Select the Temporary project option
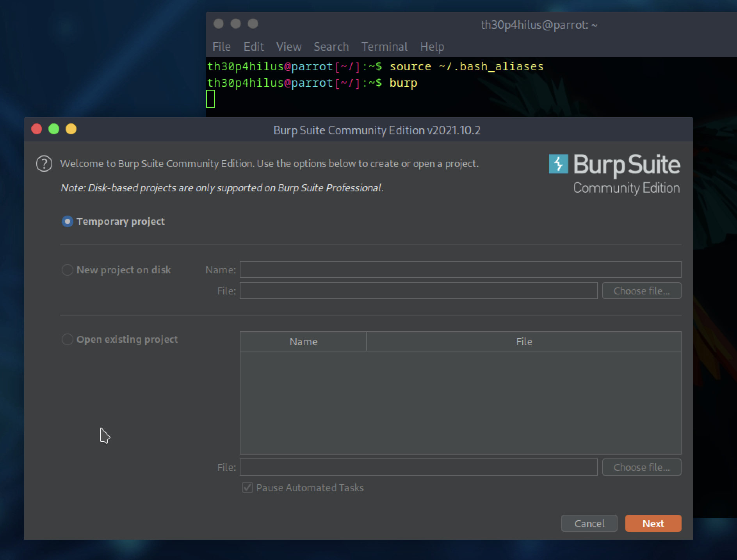The image size is (737, 560). click(68, 221)
